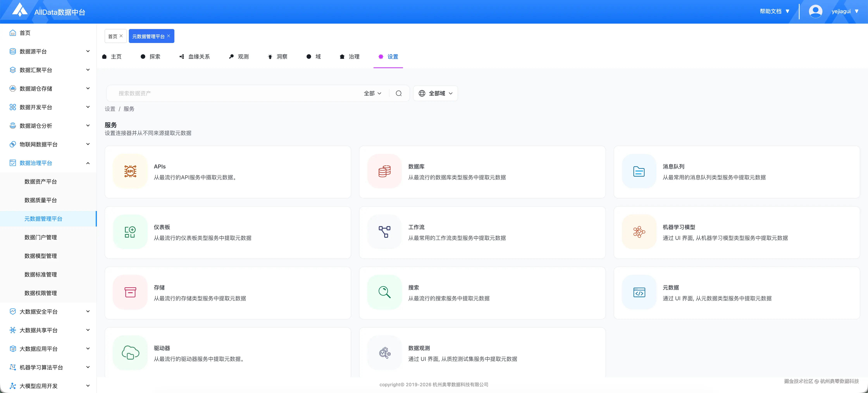Click the 搜索数据资产 search input

click(236, 93)
